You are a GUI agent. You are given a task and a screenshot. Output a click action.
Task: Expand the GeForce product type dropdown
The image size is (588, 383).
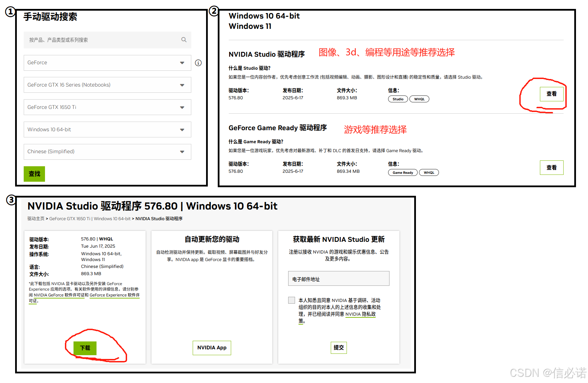click(107, 63)
